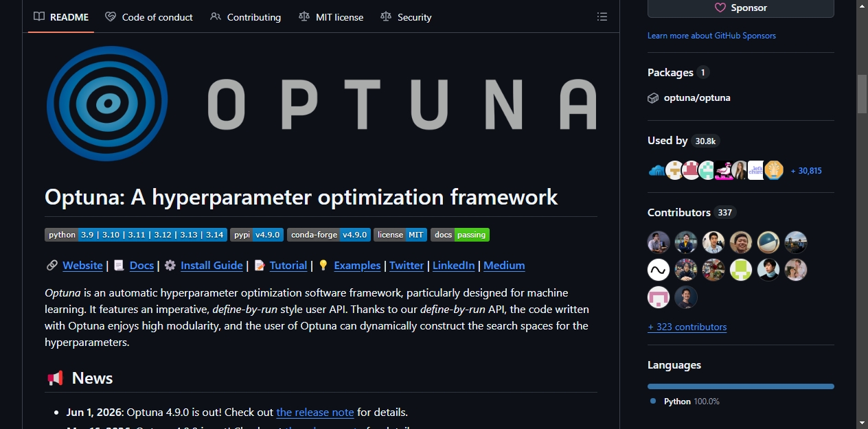Click the Python 100.0% language entry

685,402
